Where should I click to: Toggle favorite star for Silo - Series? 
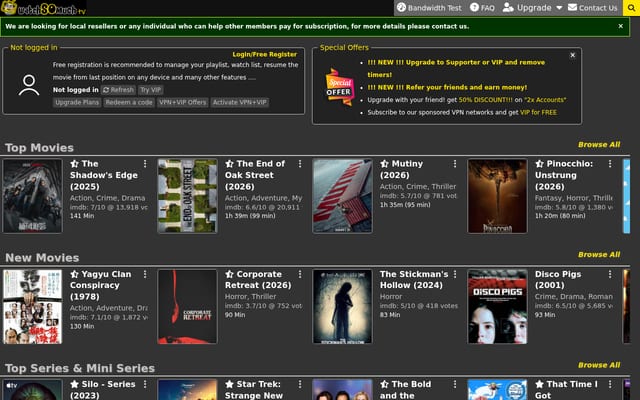[74, 384]
